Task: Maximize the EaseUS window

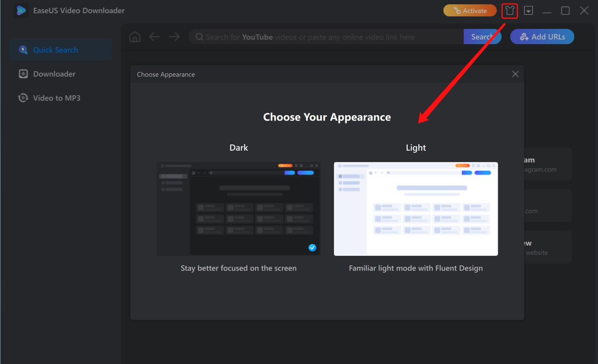Action: point(565,11)
